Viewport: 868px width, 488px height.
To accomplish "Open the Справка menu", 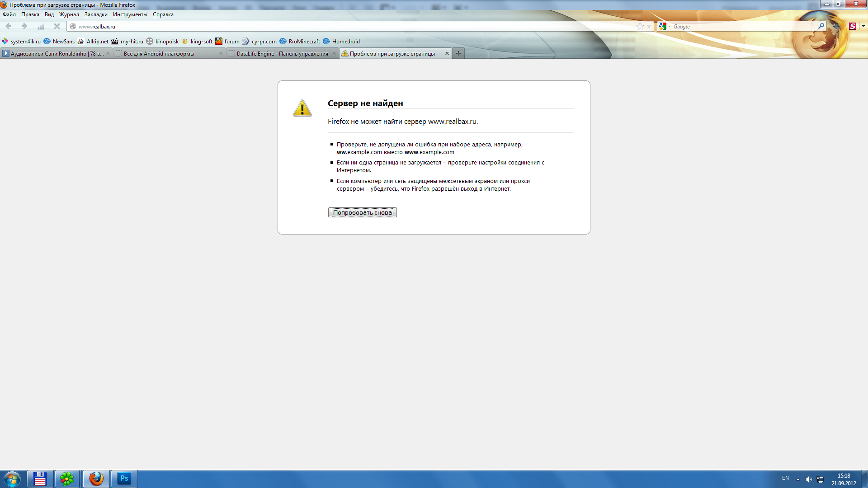I will coord(163,14).
